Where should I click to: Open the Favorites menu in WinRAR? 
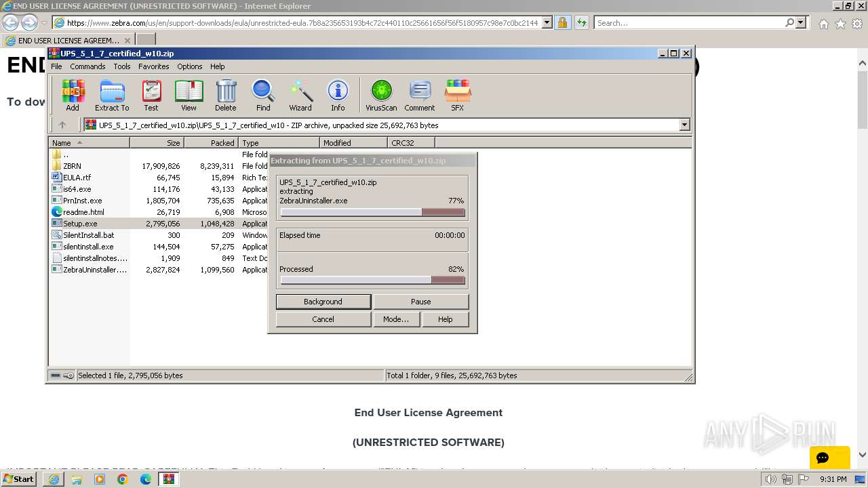pos(154,66)
